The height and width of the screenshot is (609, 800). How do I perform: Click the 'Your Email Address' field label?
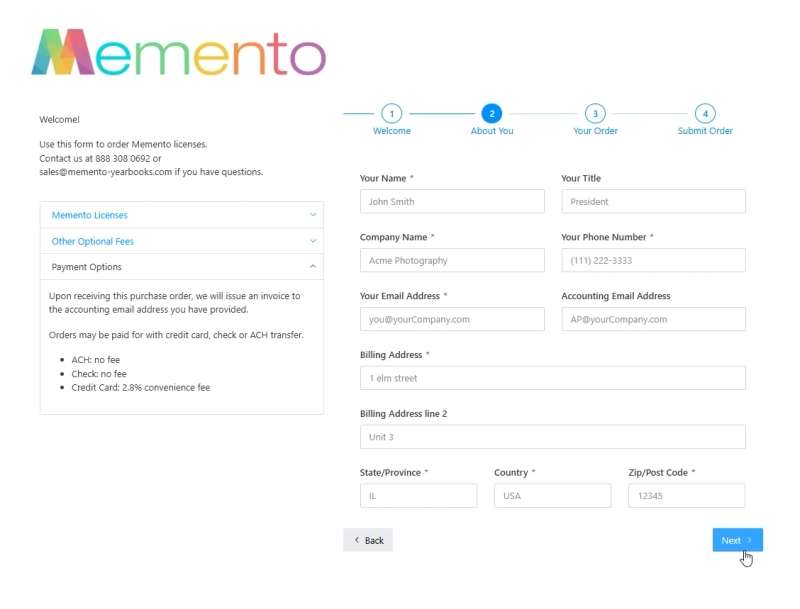(399, 296)
